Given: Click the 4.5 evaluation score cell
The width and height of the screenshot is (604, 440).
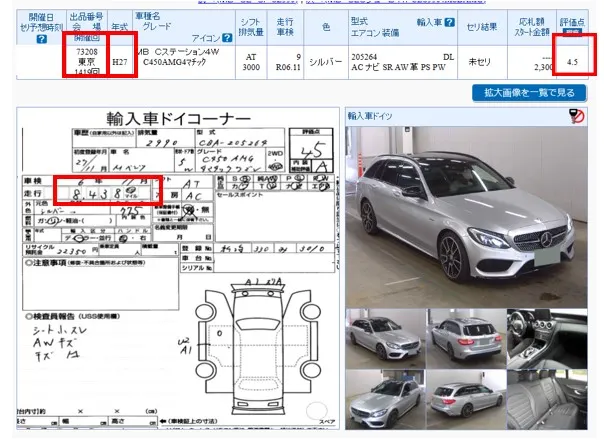Looking at the screenshot, I should [572, 62].
